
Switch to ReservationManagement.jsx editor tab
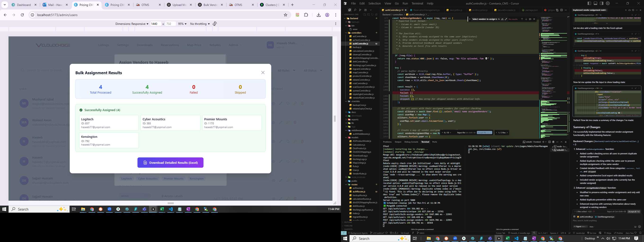(x=426, y=10)
